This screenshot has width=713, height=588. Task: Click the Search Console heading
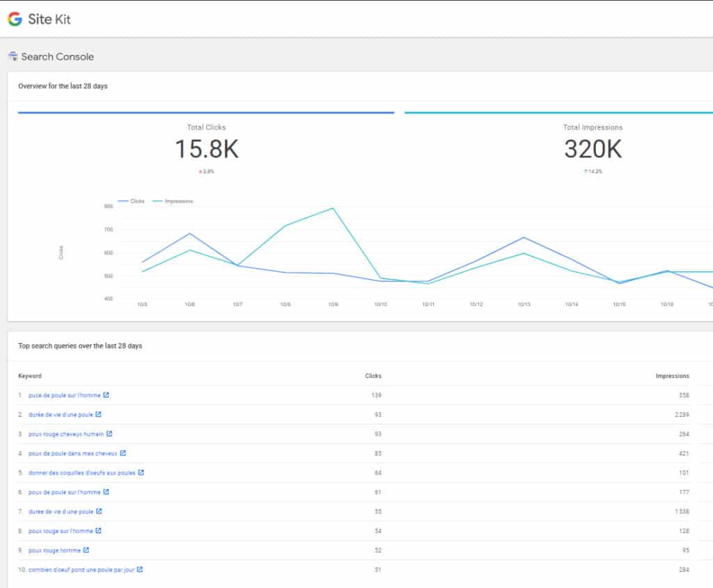pos(57,57)
